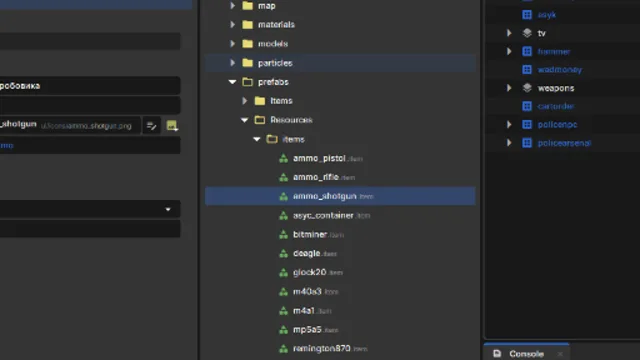Expand the models folder
The image size is (640, 360).
(232, 43)
